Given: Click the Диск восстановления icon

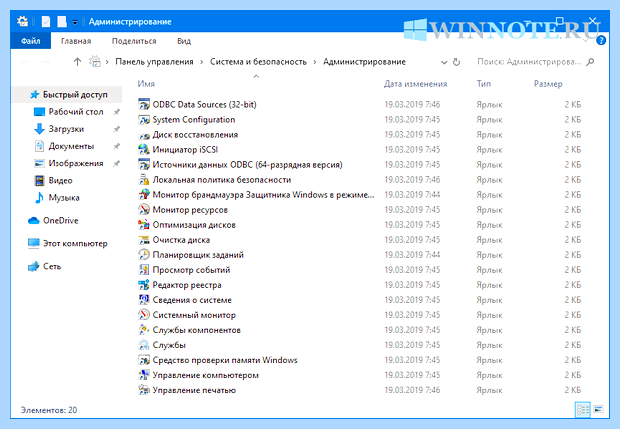Looking at the screenshot, I should click(144, 135).
